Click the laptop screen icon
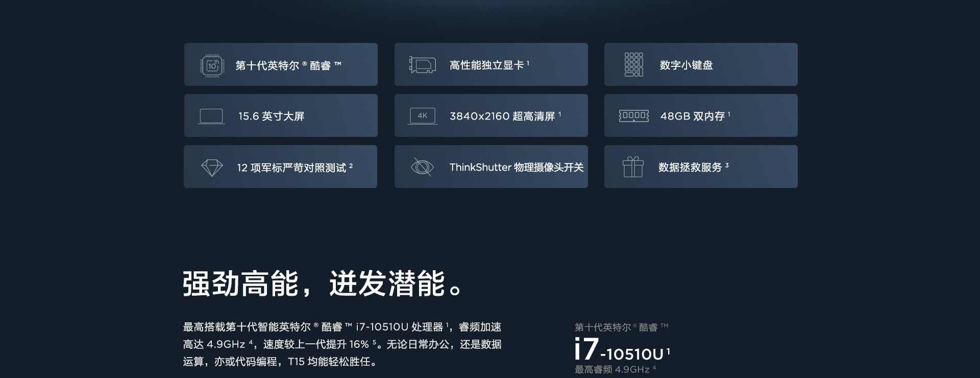 click(211, 116)
